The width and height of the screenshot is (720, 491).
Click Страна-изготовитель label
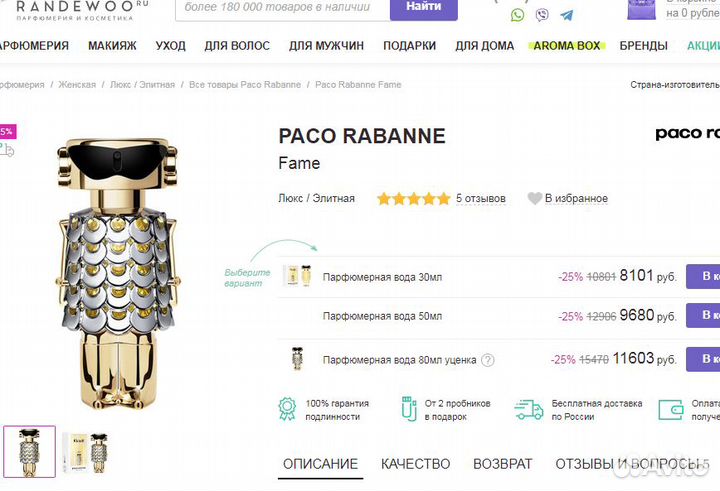click(x=675, y=85)
